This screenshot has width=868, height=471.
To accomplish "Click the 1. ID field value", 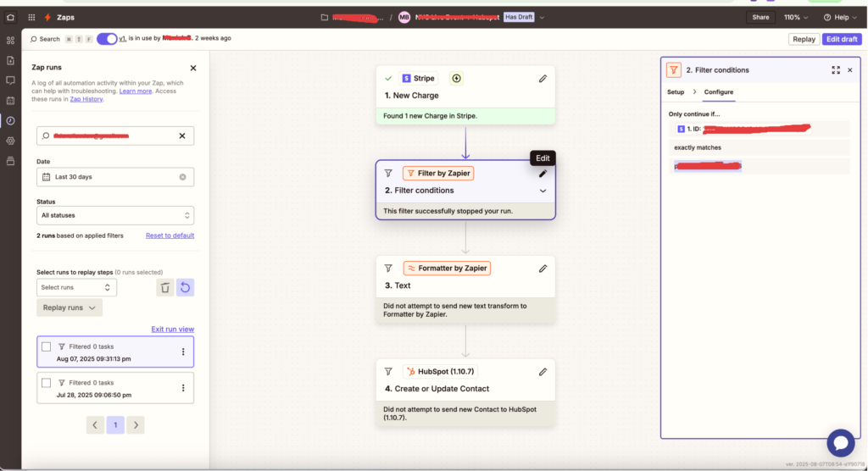I will [x=759, y=129].
